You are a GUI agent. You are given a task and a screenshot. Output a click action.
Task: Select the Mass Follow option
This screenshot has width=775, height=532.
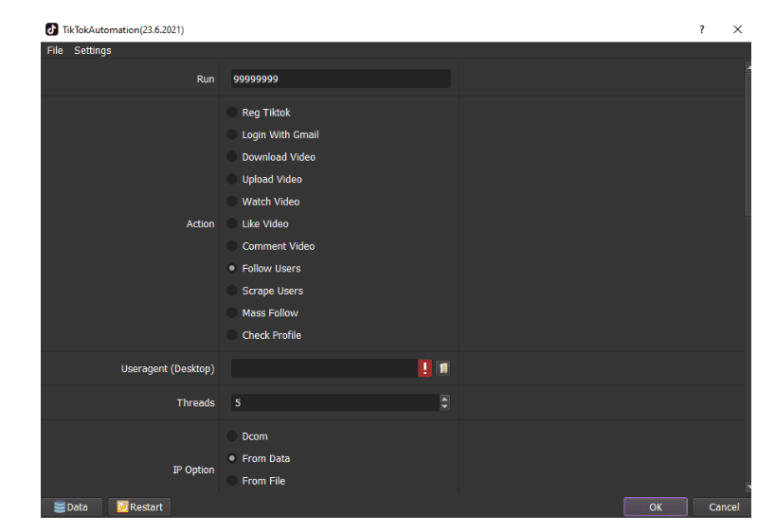coord(262,312)
